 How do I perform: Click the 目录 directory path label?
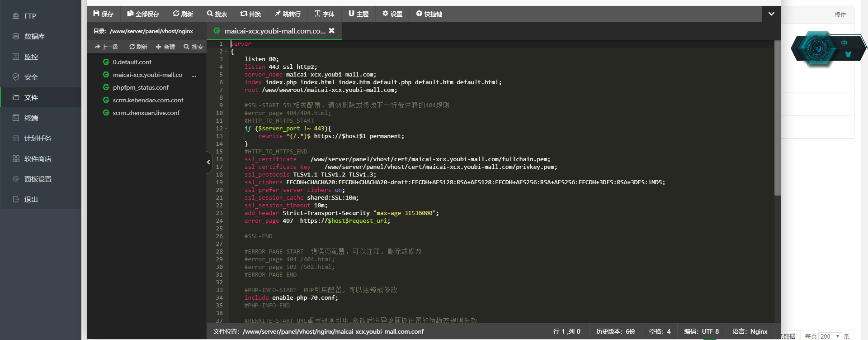(143, 31)
